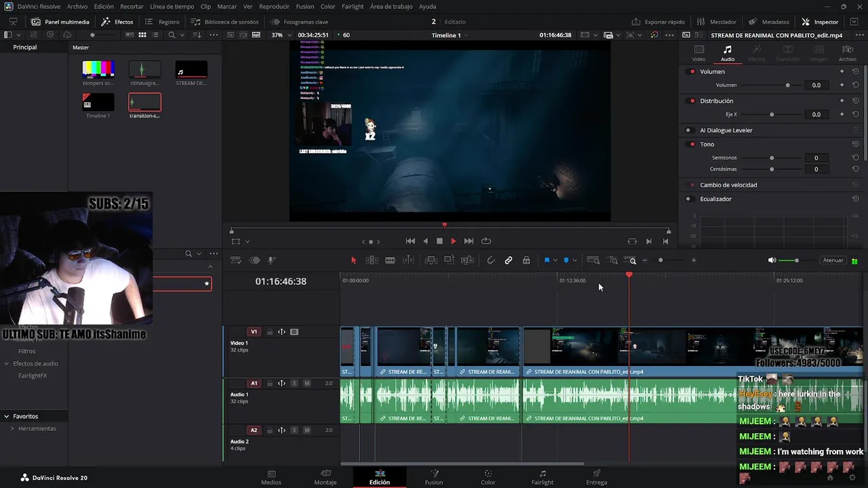
Task: Toggle the Inspector panel
Action: 820,22
